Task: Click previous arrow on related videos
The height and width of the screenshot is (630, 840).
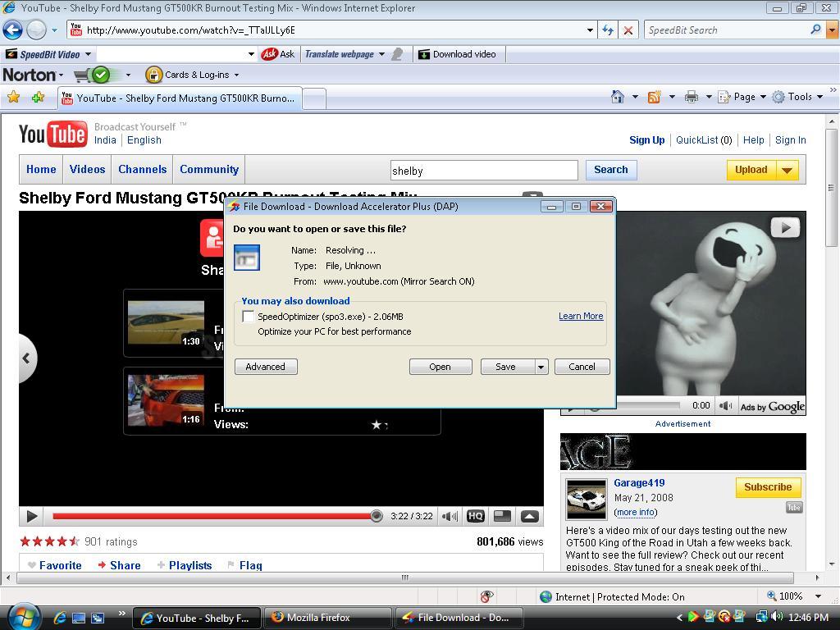Action: point(27,358)
